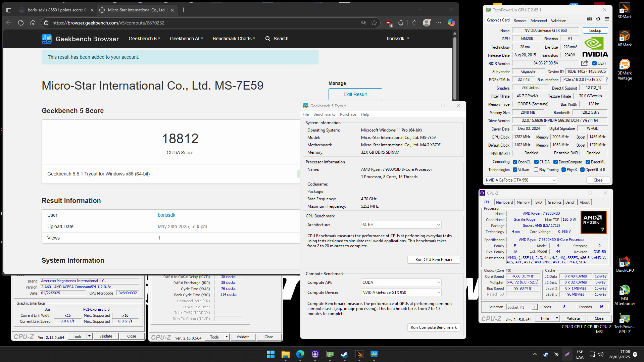This screenshot has height=362, width=644.
Task: Open Steam from the taskbar
Action: coord(344,354)
